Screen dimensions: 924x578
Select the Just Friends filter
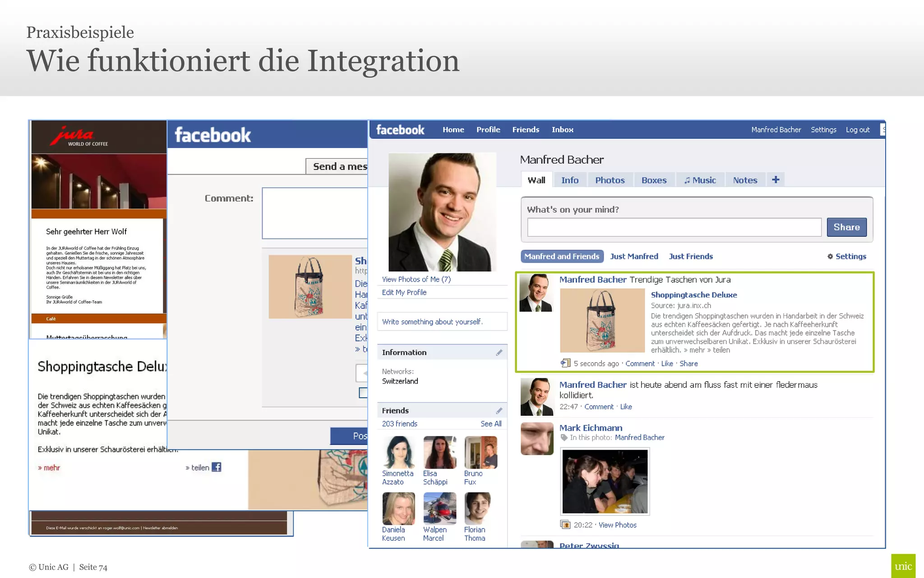point(691,256)
